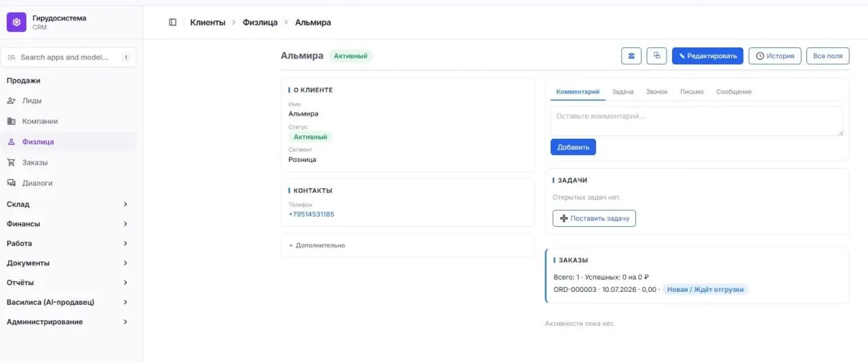Click the duplicate record icon button
The image size is (868, 363).
pyautogui.click(x=656, y=56)
